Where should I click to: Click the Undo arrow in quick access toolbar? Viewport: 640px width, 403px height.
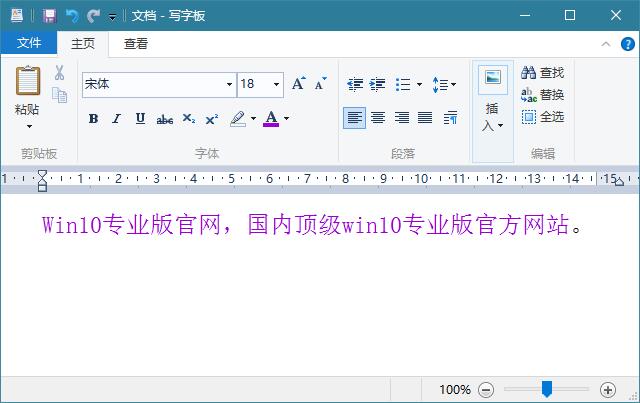click(72, 16)
